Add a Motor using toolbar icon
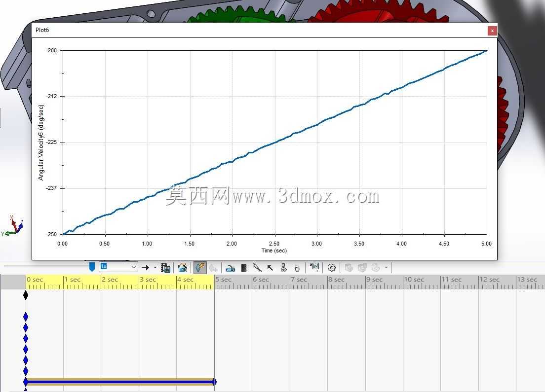This screenshot has height=392, width=545. (230, 268)
